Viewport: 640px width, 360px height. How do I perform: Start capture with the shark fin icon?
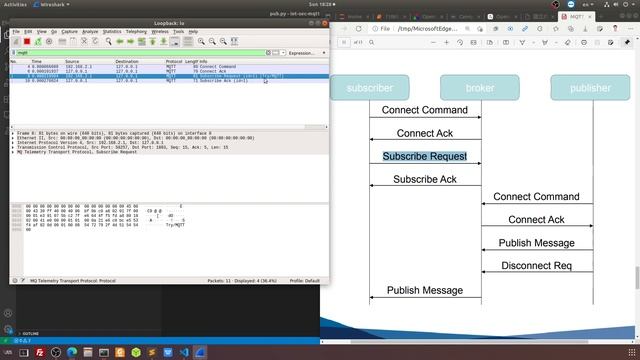pyautogui.click(x=16, y=41)
